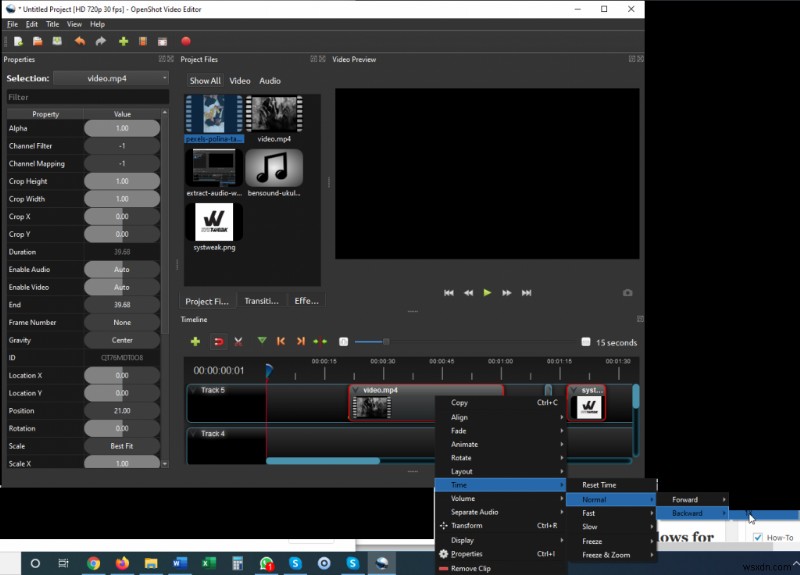Click the Undo arrow in the toolbar
The width and height of the screenshot is (800, 575).
(x=80, y=41)
